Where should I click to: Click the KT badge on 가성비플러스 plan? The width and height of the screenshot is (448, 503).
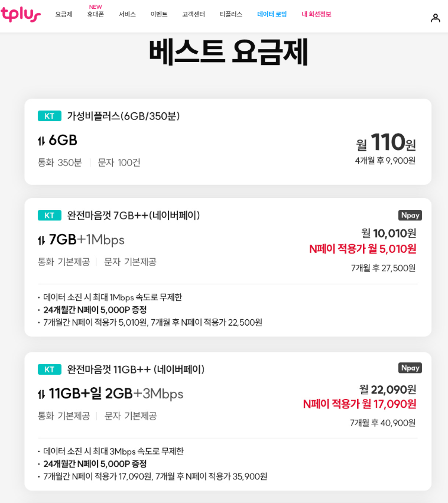[x=50, y=116]
